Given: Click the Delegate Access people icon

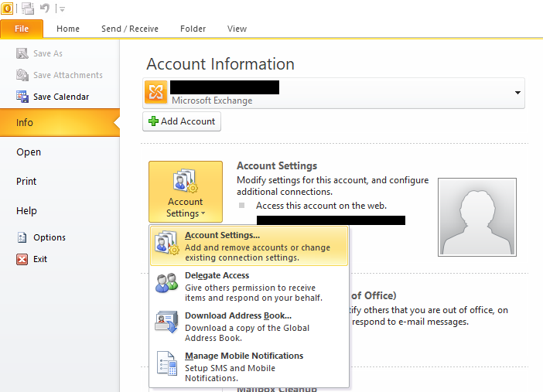Looking at the screenshot, I should pyautogui.click(x=166, y=284).
